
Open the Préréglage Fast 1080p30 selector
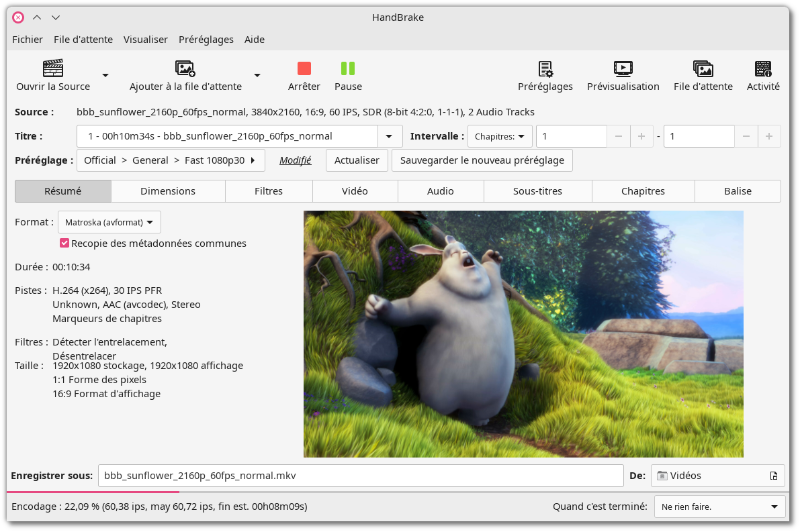click(170, 160)
